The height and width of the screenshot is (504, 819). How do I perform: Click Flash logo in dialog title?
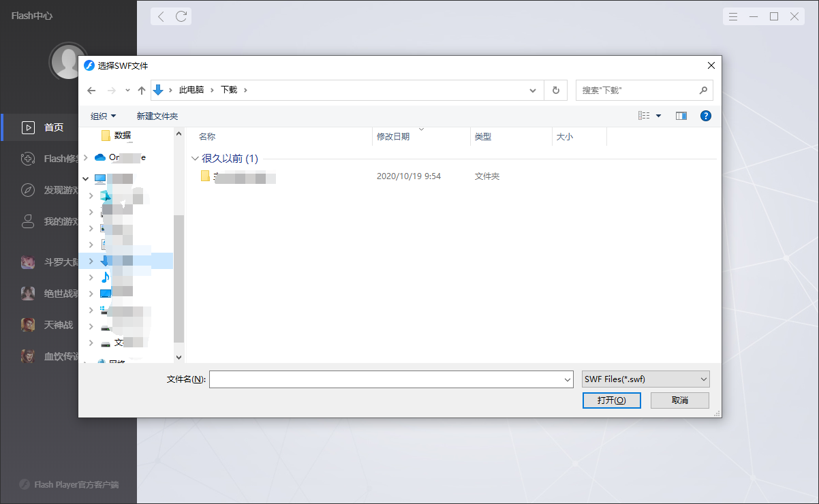[89, 65]
